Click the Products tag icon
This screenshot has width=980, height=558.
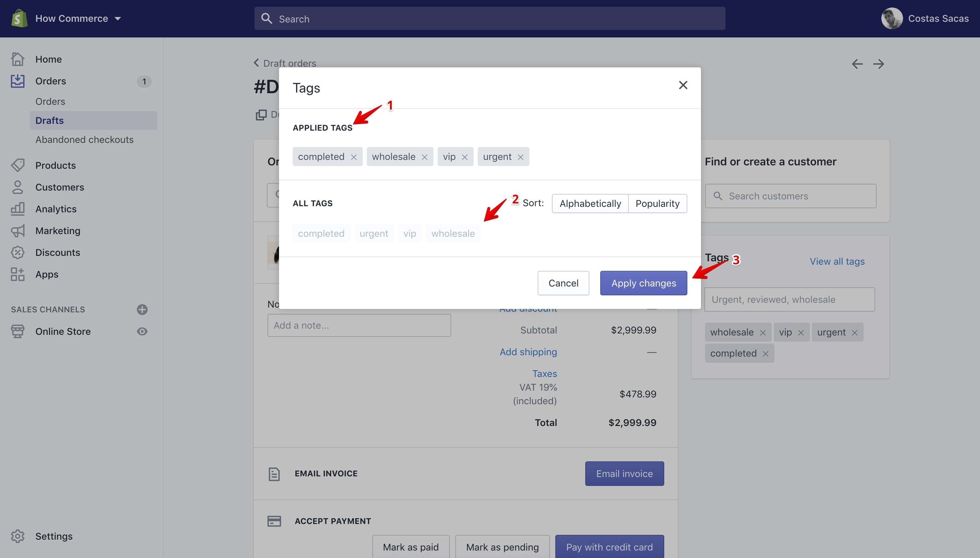[x=18, y=165]
